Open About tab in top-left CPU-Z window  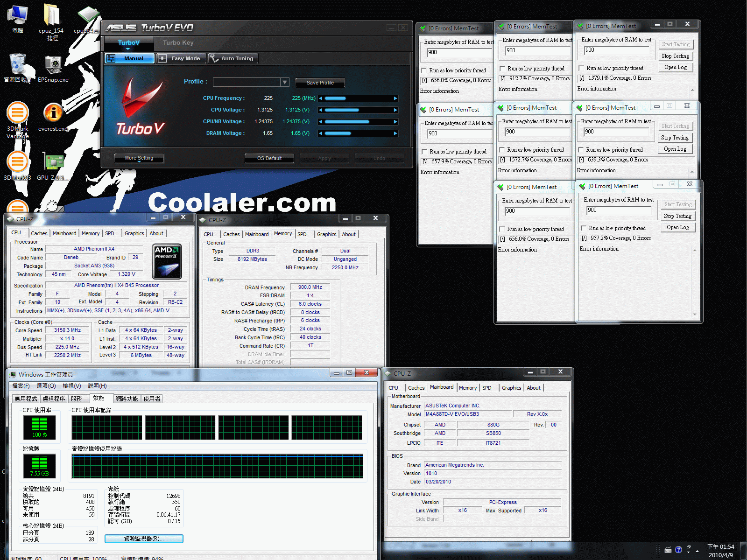[x=156, y=233]
